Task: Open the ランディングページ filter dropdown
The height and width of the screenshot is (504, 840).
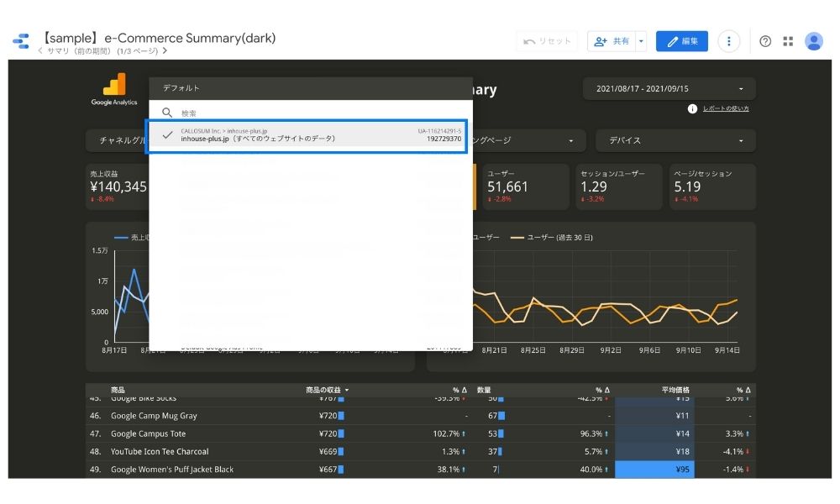Action: pyautogui.click(x=528, y=140)
